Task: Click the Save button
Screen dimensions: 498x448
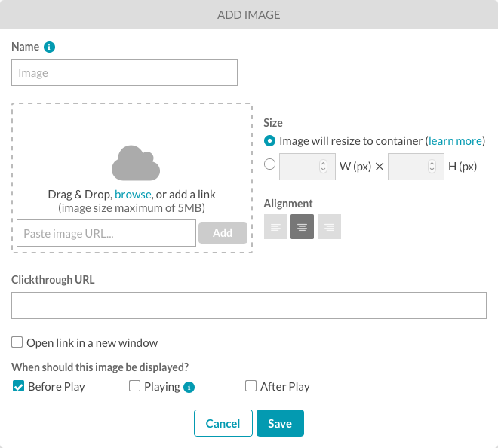Action: tap(280, 423)
